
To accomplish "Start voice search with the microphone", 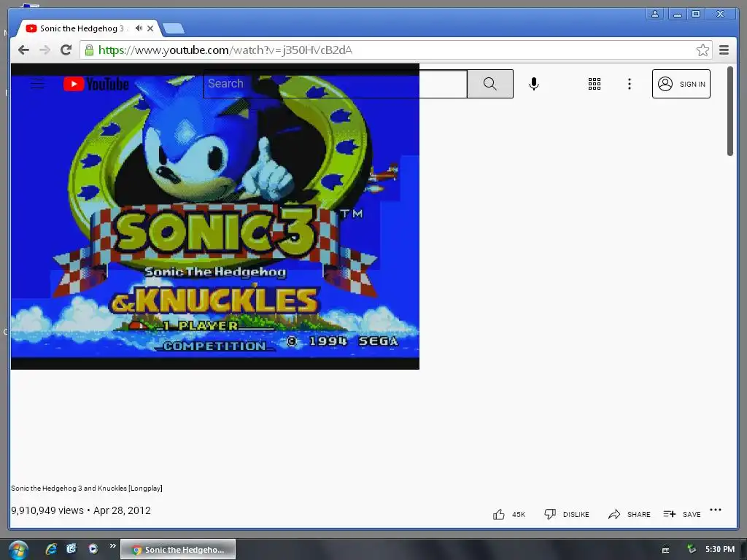I will coord(534,84).
